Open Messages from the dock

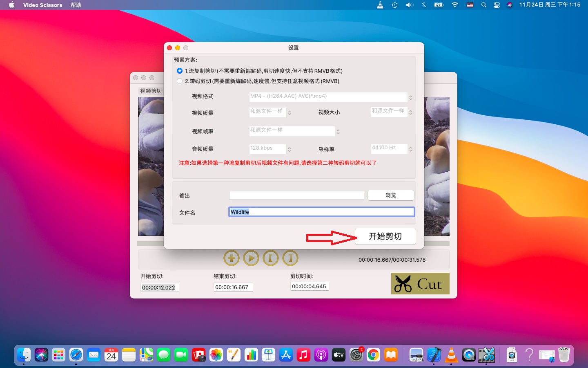click(164, 355)
